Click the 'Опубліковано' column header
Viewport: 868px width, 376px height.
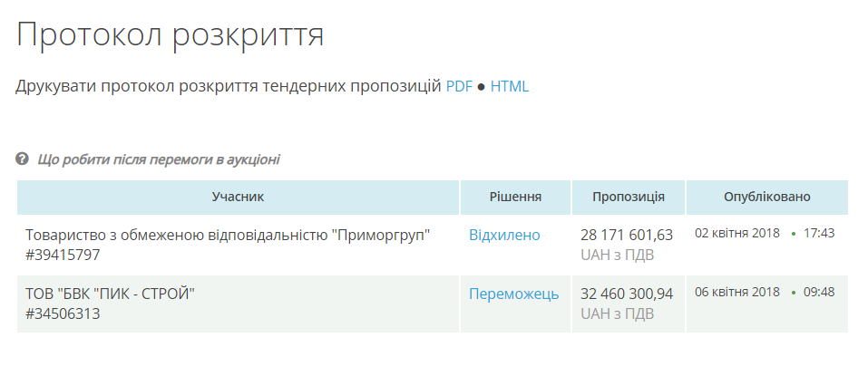pyautogui.click(x=766, y=197)
